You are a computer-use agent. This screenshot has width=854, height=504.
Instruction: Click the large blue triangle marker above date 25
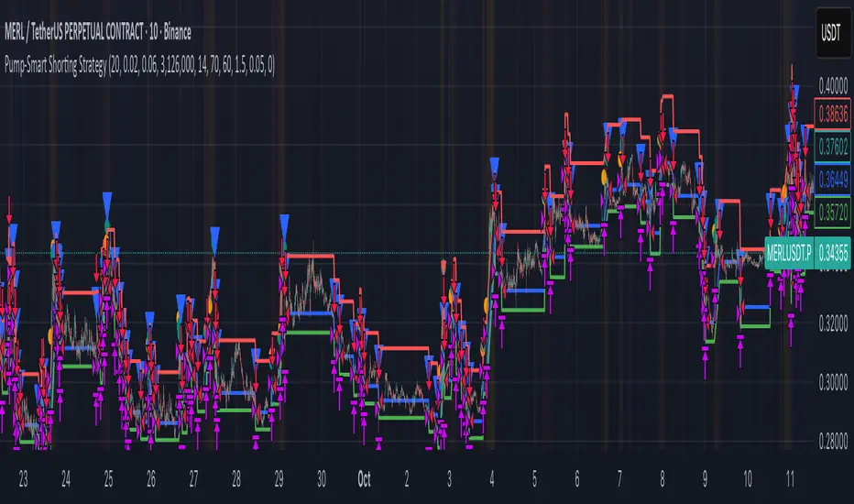tap(107, 205)
